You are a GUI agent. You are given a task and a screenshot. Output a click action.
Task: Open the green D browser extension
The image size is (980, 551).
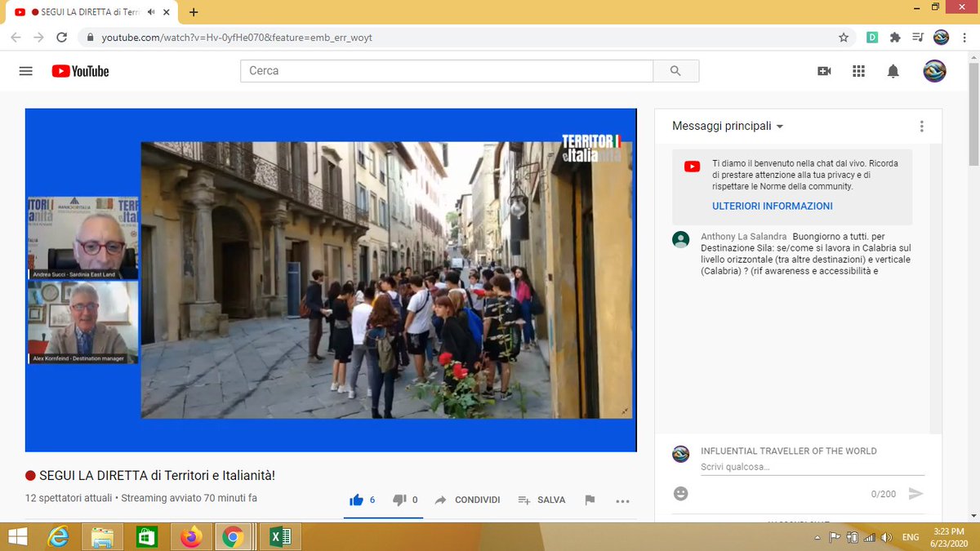(x=872, y=37)
